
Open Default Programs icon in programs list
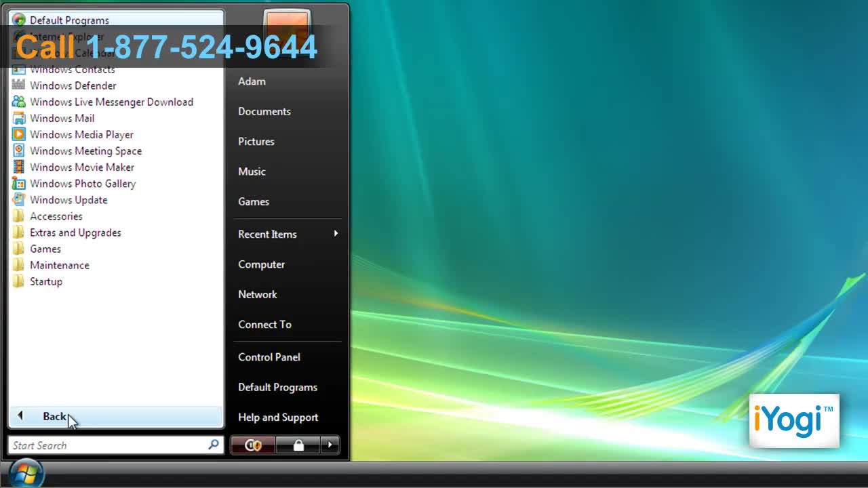[19, 20]
